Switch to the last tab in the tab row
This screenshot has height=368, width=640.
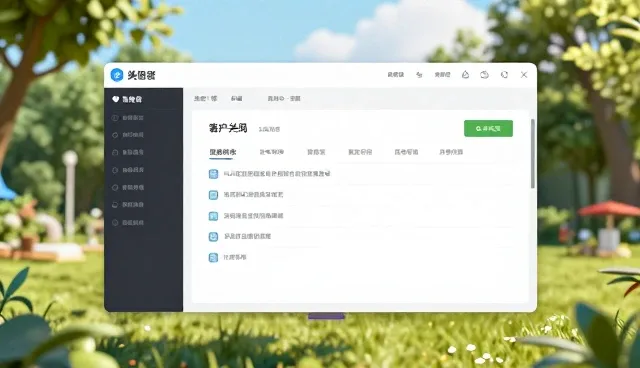click(451, 152)
